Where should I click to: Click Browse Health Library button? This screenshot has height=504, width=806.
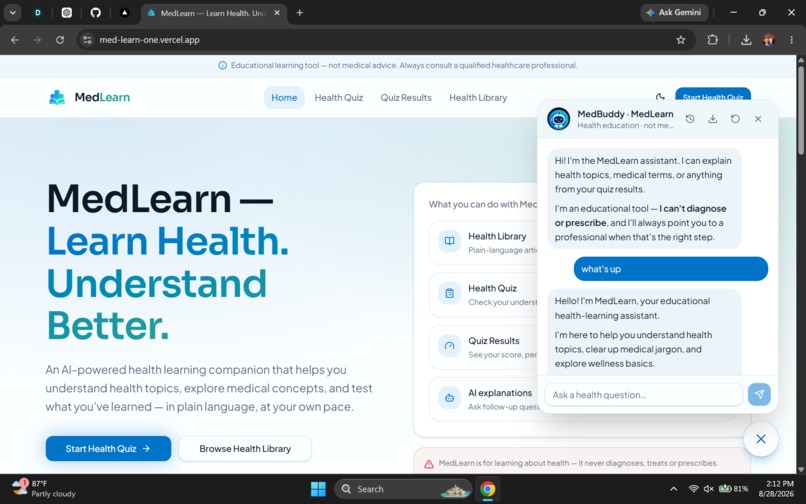coord(245,448)
